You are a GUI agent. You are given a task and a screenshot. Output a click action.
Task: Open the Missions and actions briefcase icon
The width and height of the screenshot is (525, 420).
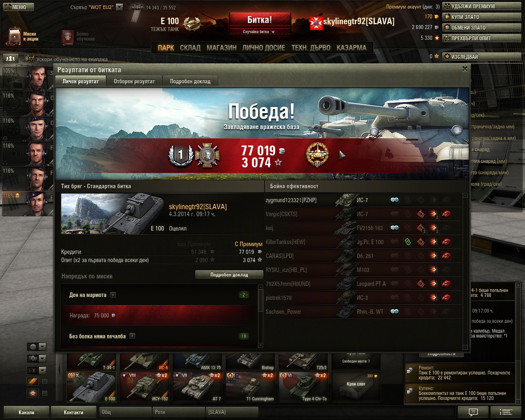(15, 37)
